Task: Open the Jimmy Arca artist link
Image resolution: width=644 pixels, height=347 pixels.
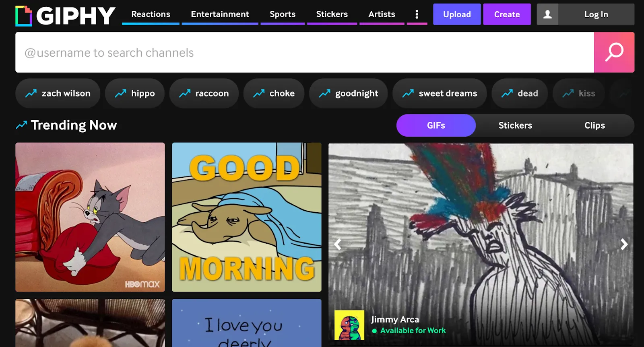Action: tap(395, 319)
